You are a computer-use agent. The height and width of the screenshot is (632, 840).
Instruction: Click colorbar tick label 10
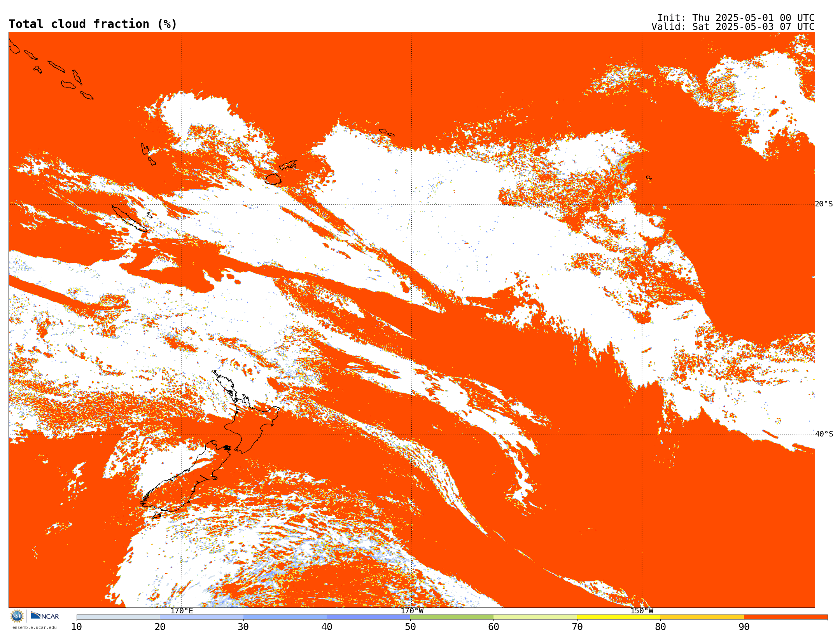pos(77,627)
